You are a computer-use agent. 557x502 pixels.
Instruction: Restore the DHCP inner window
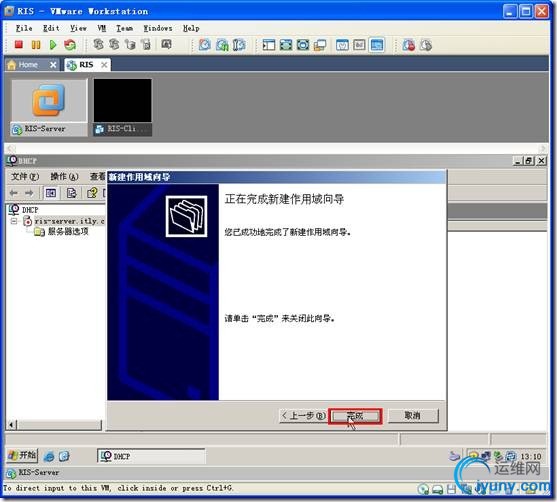pyautogui.click(x=529, y=161)
